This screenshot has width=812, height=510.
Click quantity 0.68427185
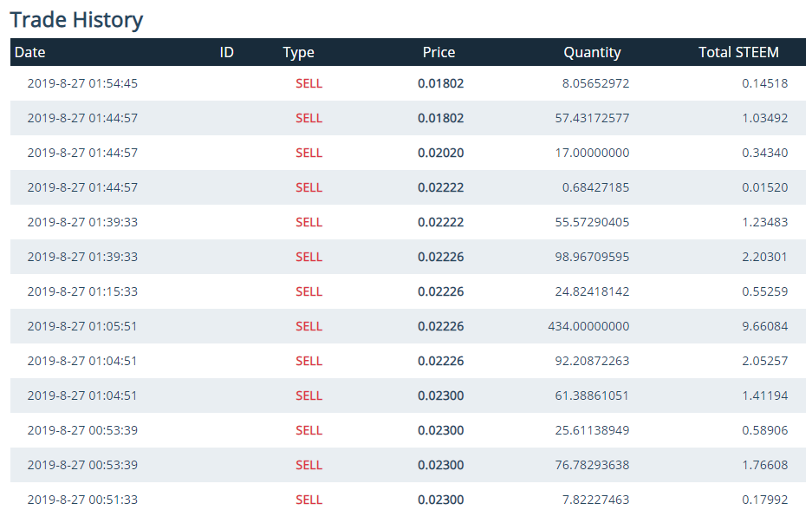click(595, 187)
